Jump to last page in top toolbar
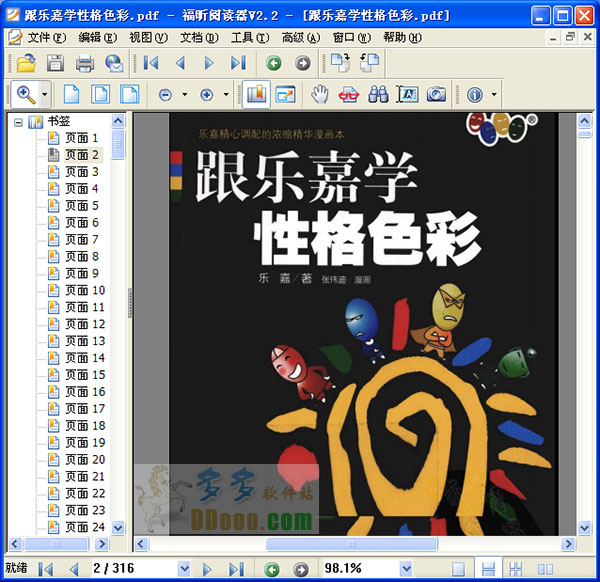Image resolution: width=600 pixels, height=582 pixels. tap(238, 63)
